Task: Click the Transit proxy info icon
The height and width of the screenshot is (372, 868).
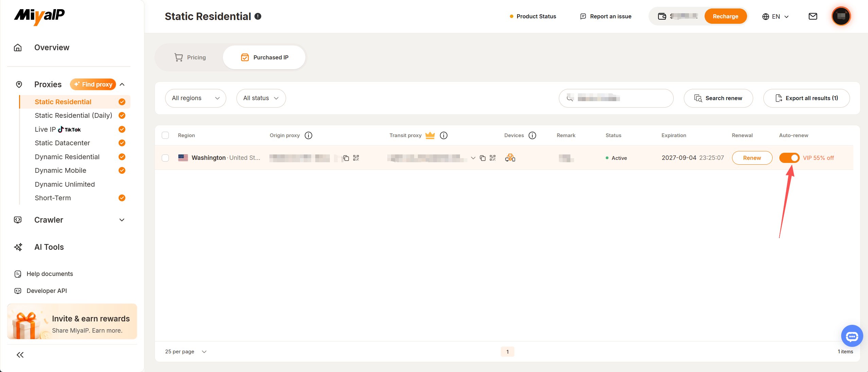Action: pyautogui.click(x=444, y=135)
